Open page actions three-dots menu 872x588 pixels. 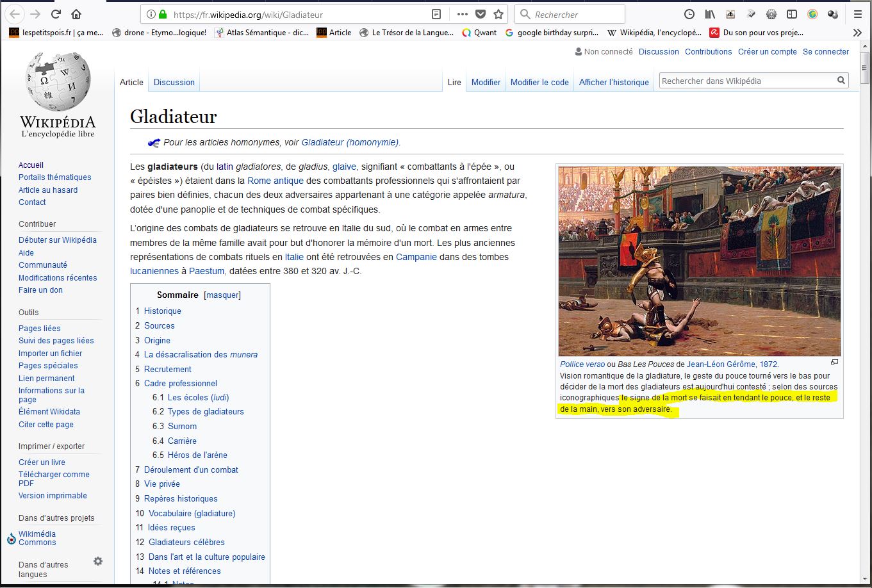coord(462,14)
